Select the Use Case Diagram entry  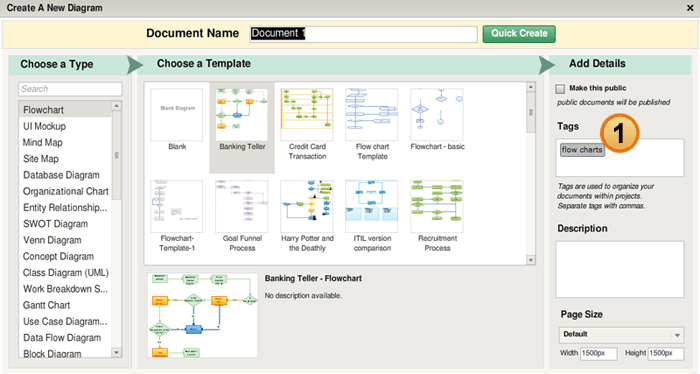point(65,321)
